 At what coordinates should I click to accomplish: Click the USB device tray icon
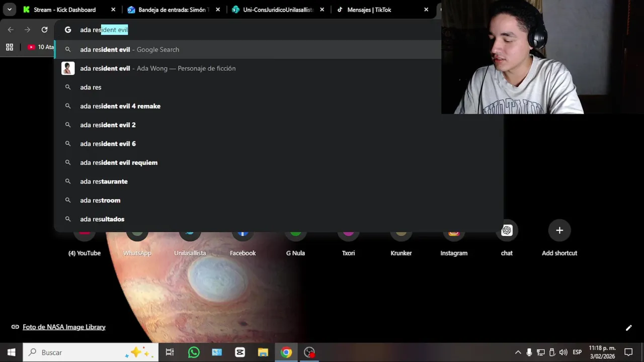[552, 352]
